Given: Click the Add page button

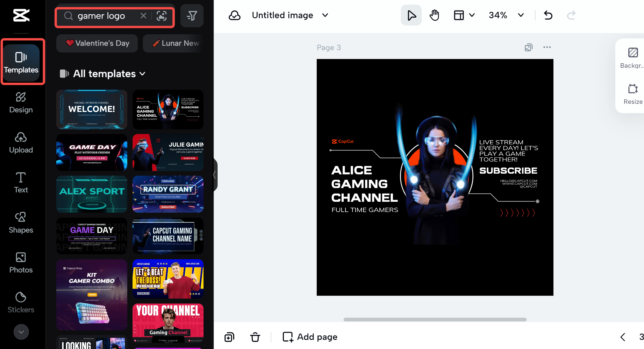Looking at the screenshot, I should click(x=310, y=337).
